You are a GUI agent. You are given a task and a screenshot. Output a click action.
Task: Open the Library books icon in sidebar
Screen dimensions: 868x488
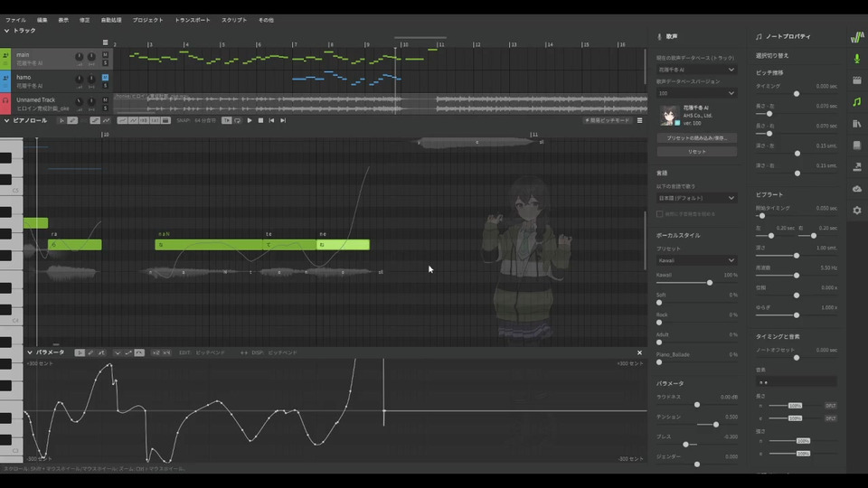click(856, 124)
